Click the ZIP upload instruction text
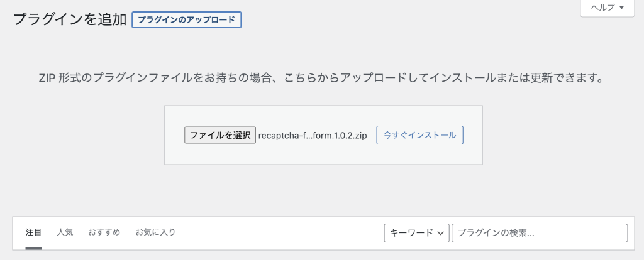Viewport: 644px width, 260px height. pos(321,78)
